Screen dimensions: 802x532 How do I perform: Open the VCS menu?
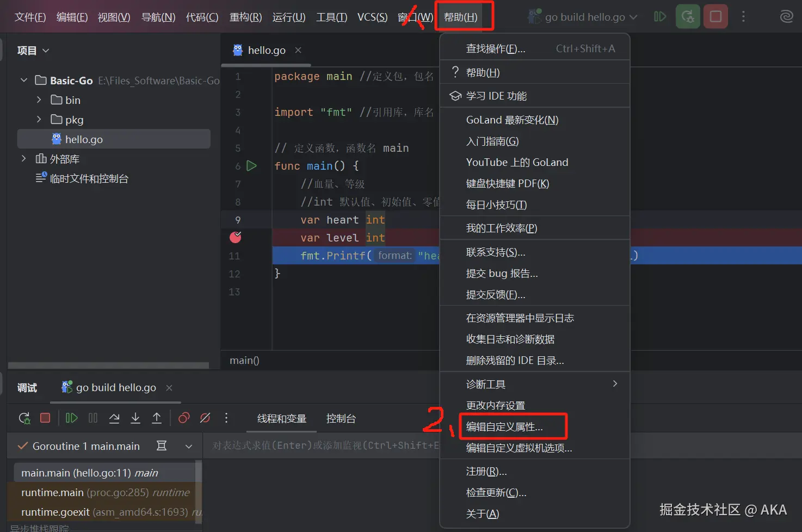(x=372, y=17)
